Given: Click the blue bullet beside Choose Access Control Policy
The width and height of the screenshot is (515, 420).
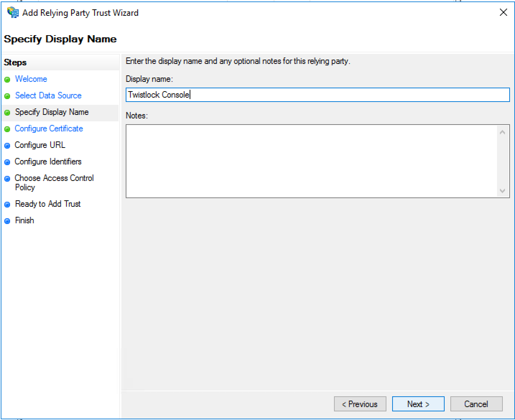Looking at the screenshot, I should (7, 179).
